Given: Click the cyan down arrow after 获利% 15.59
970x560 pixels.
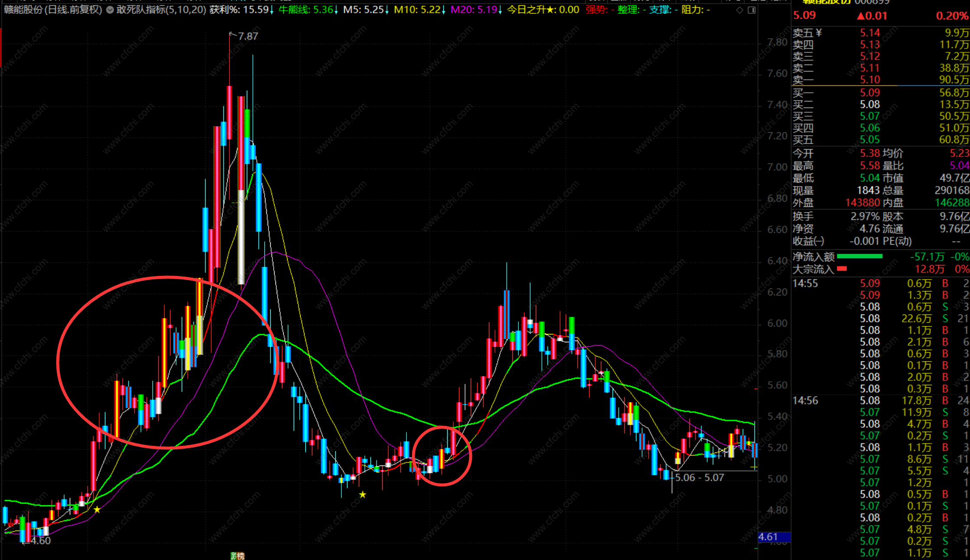Looking at the screenshot, I should [272, 10].
